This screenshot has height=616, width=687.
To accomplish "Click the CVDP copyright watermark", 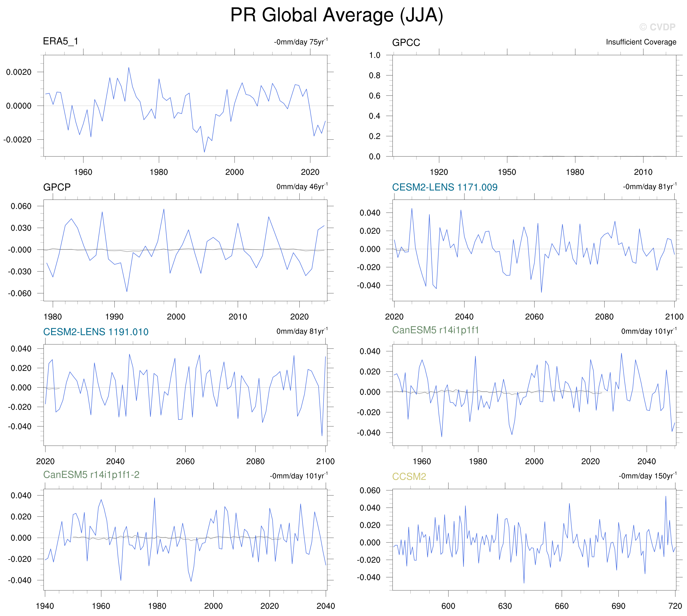I will coord(657,27).
